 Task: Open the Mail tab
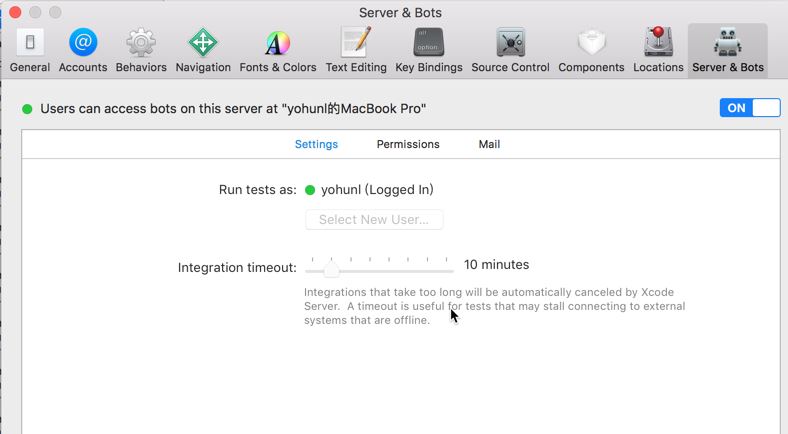pyautogui.click(x=489, y=144)
